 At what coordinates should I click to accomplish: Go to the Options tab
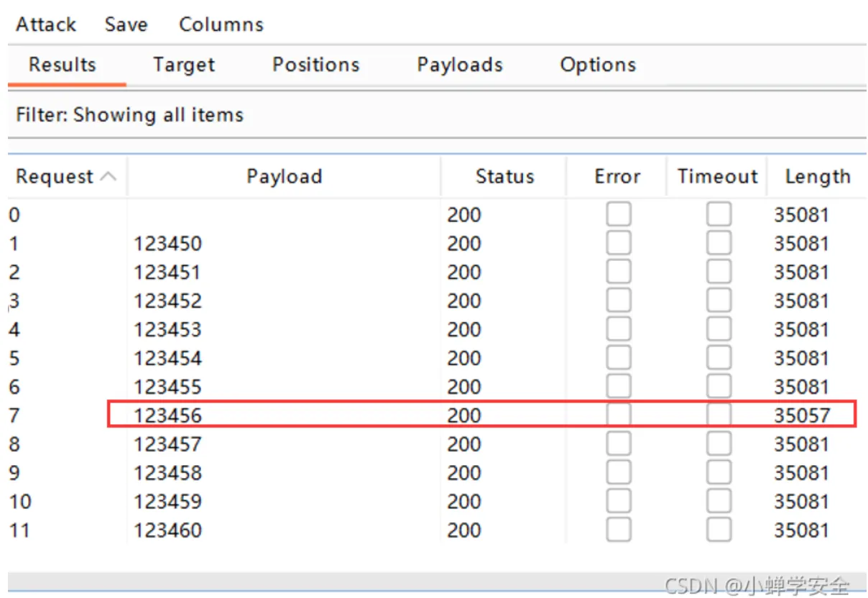[598, 65]
